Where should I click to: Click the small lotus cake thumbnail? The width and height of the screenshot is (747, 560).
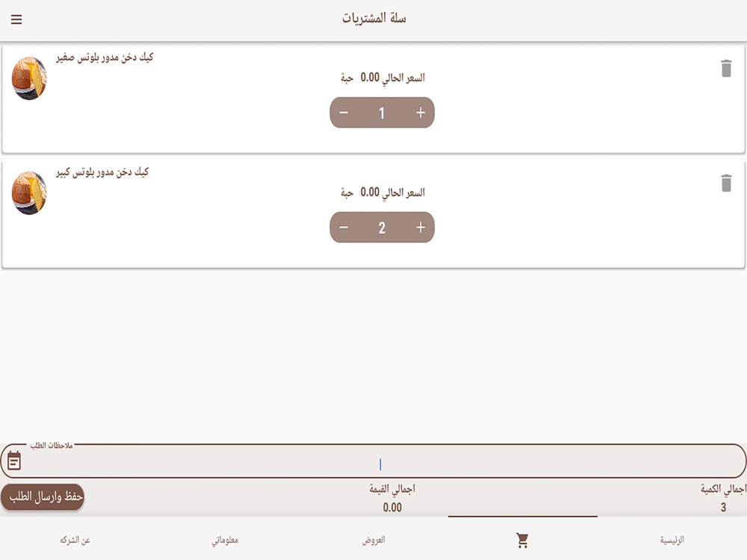[x=30, y=78]
